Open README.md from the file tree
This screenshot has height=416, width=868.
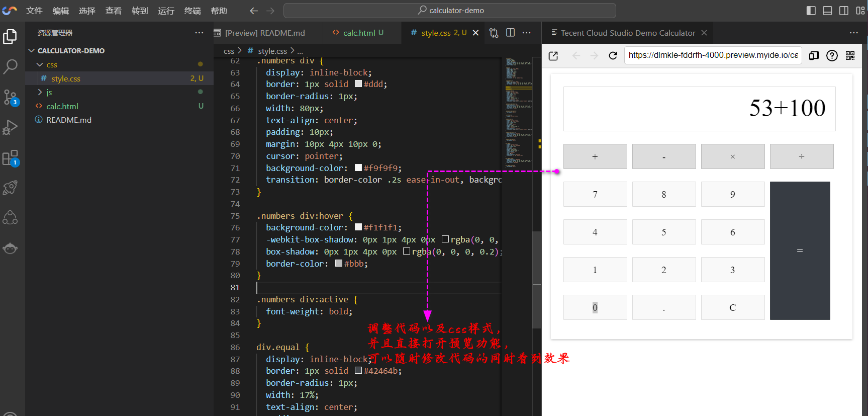120,120
